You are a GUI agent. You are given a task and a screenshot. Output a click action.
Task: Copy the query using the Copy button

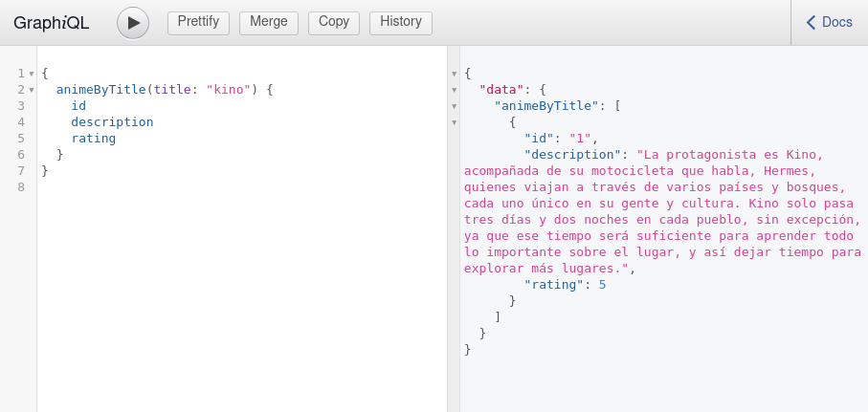[334, 23]
